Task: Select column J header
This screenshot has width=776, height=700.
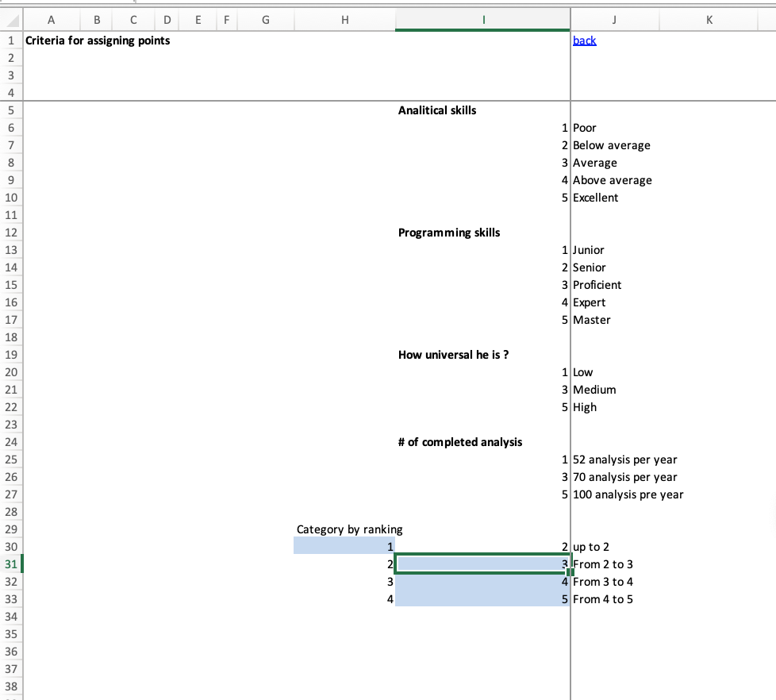Action: tap(614, 21)
